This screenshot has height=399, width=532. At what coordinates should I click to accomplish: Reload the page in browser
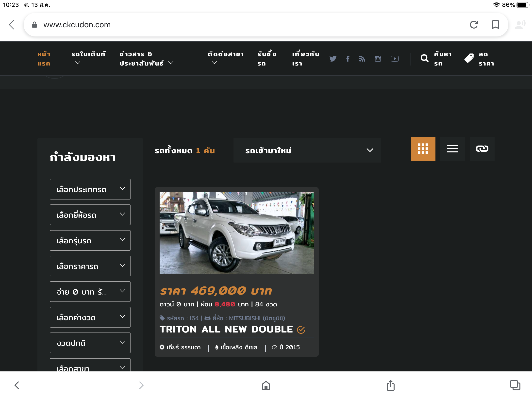coord(474,25)
